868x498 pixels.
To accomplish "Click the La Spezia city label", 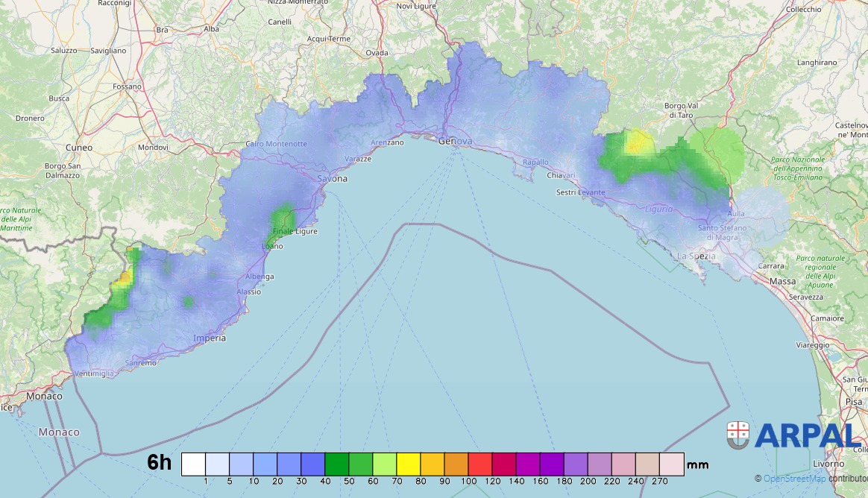I will tap(696, 256).
